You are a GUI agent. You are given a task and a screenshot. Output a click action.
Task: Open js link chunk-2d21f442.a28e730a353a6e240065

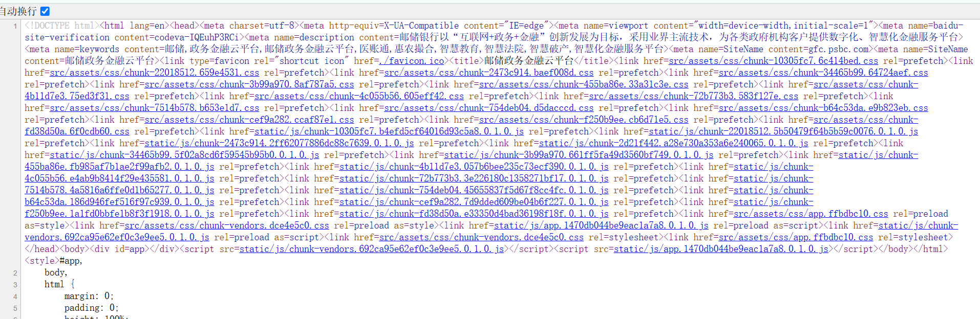tap(674, 143)
